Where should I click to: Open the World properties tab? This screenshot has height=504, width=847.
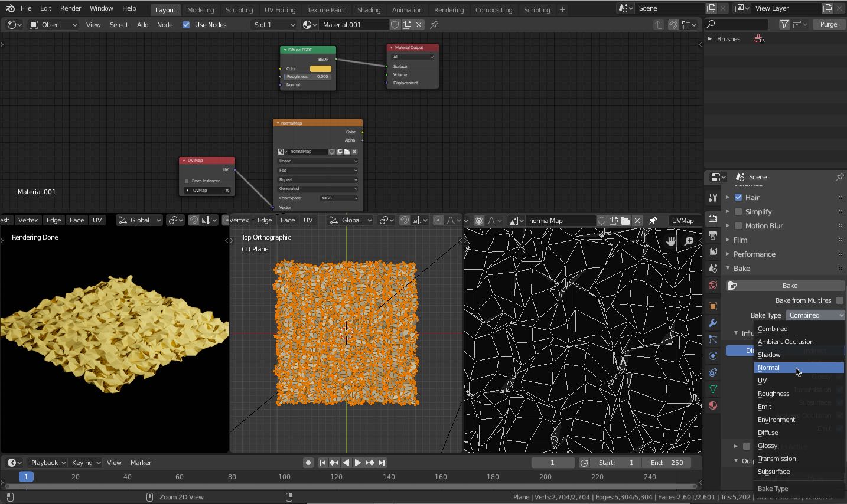pyautogui.click(x=713, y=285)
